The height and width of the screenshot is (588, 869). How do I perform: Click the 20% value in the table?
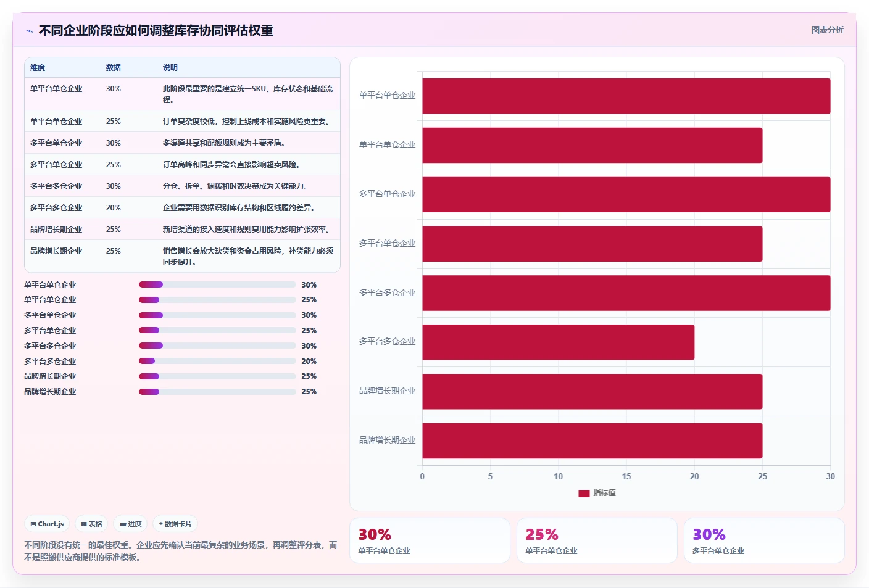(x=114, y=208)
